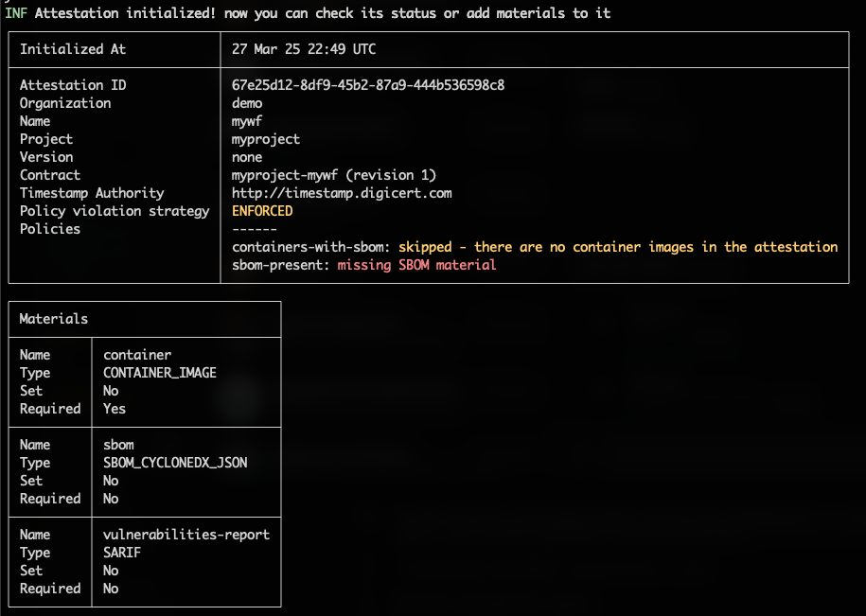Select the type value SBOM_CYCLONEDX_JSON
866x616 pixels.
(175, 463)
